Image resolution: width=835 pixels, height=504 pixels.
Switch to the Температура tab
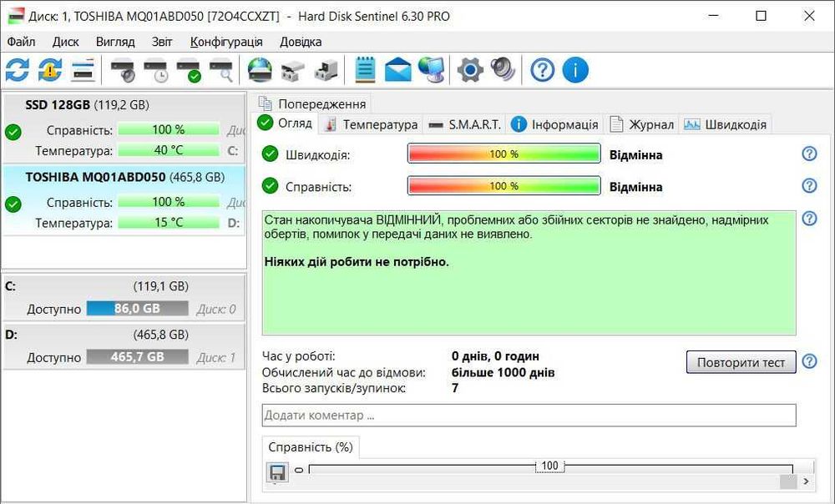click(x=371, y=124)
